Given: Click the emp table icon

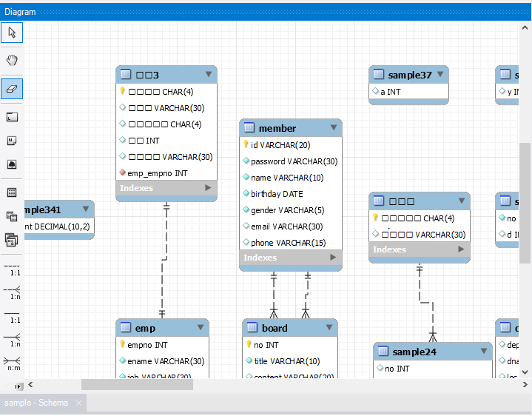Looking at the screenshot, I should pyautogui.click(x=126, y=327).
